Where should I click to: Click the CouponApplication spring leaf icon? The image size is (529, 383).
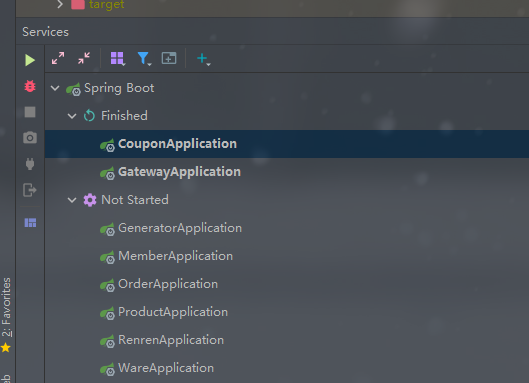107,145
